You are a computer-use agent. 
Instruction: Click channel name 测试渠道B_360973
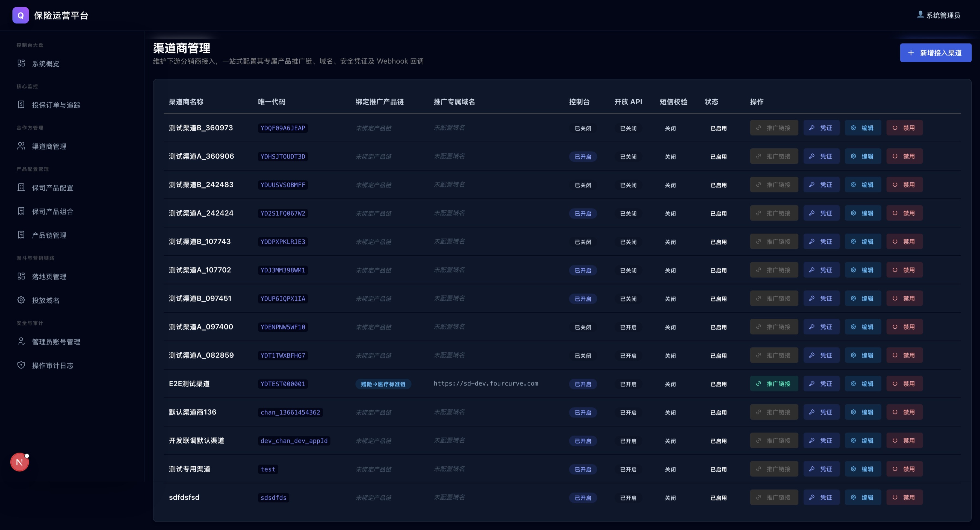pos(200,128)
